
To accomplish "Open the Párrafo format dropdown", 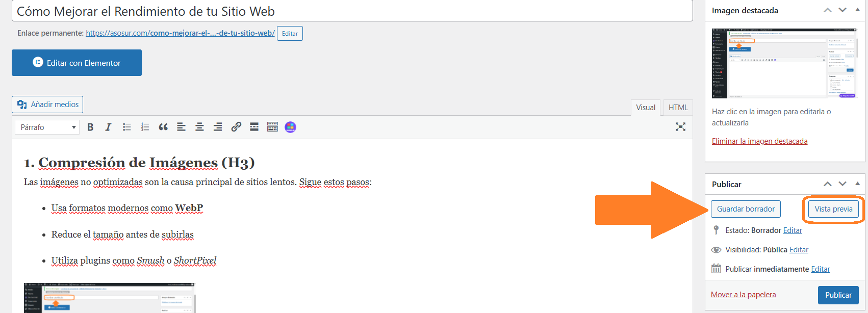I will [x=47, y=127].
